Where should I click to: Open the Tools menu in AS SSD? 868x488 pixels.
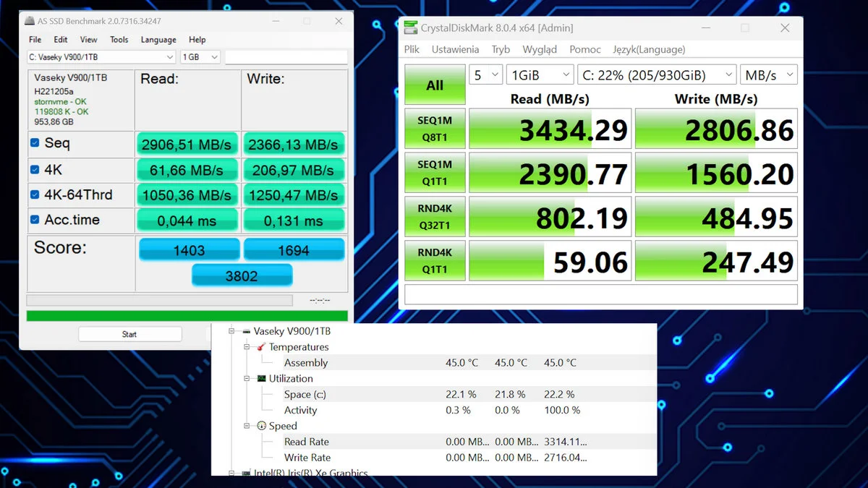coord(119,40)
